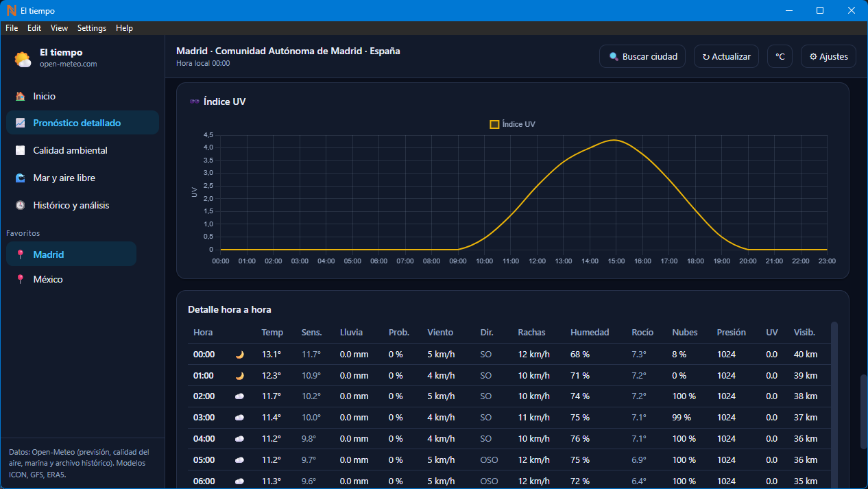Viewport: 868px width, 489px height.
Task: Open Histórico y análisis section
Action: (82, 205)
